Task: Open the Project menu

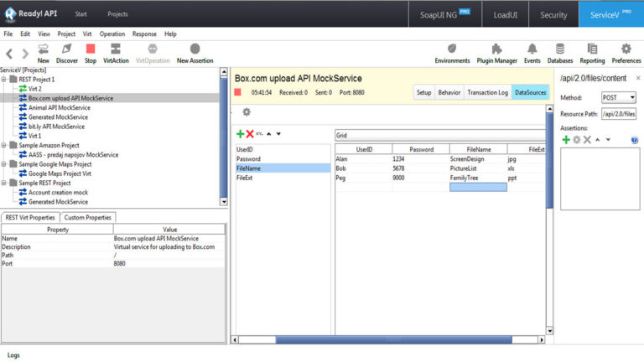Action: click(66, 34)
